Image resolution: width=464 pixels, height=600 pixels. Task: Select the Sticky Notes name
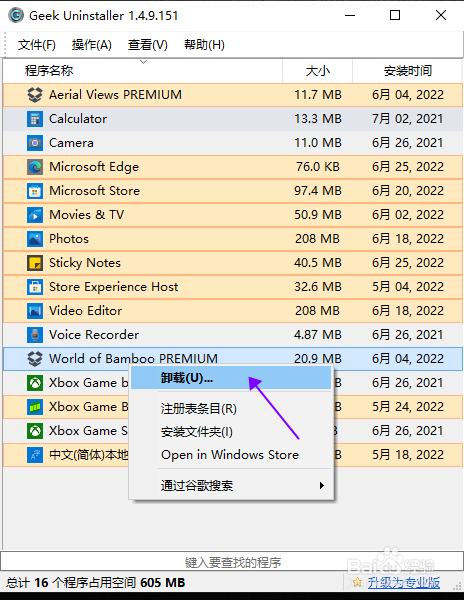click(x=85, y=263)
